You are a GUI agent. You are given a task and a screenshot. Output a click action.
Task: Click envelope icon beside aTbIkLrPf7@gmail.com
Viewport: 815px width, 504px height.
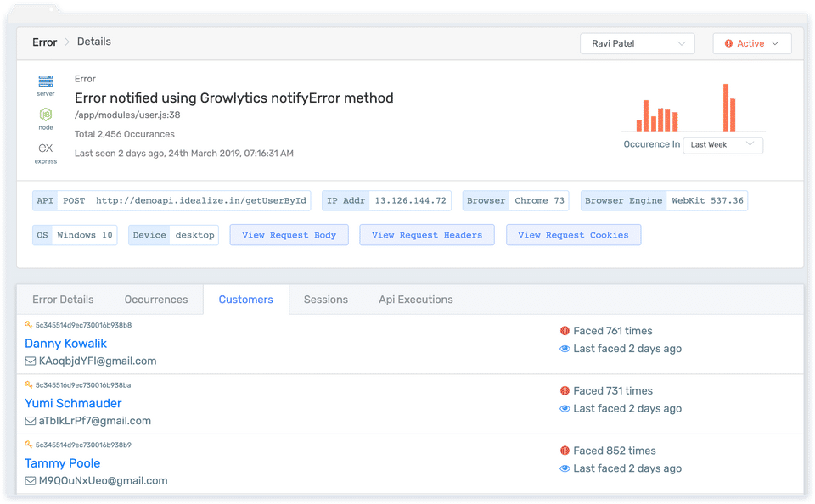click(31, 421)
